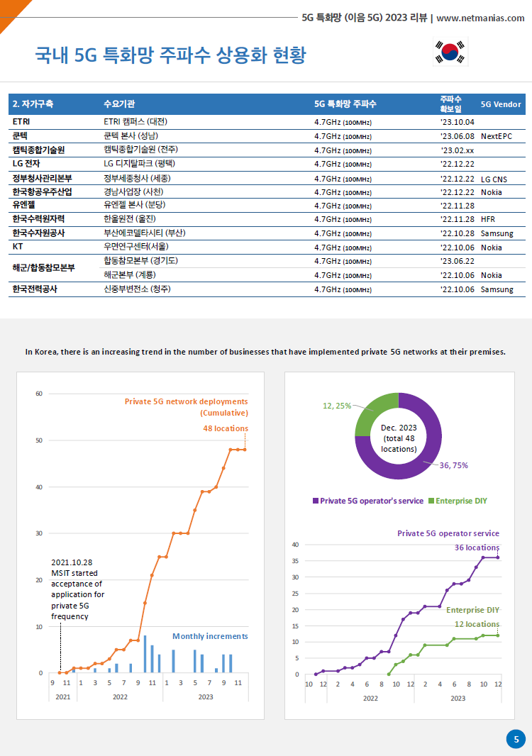Click the 'Monthly increments' label
Image resolution: width=532 pixels, height=756 pixels.
click(x=210, y=636)
